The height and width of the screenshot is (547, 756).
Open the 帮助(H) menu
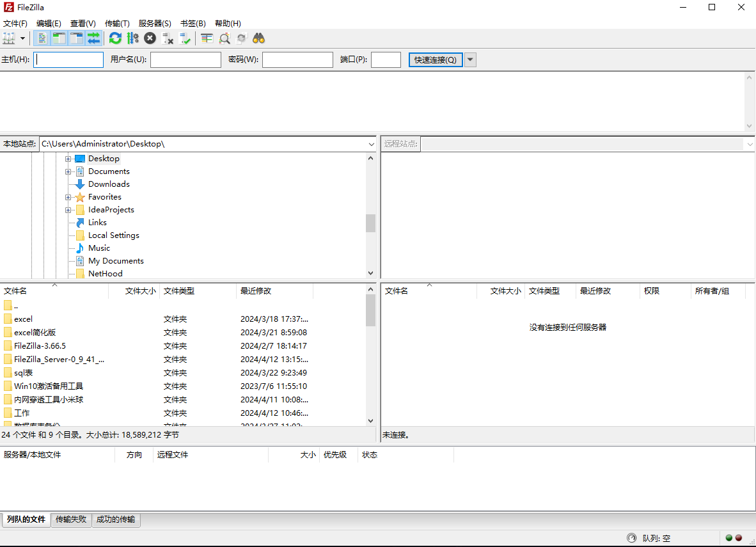pyautogui.click(x=228, y=23)
